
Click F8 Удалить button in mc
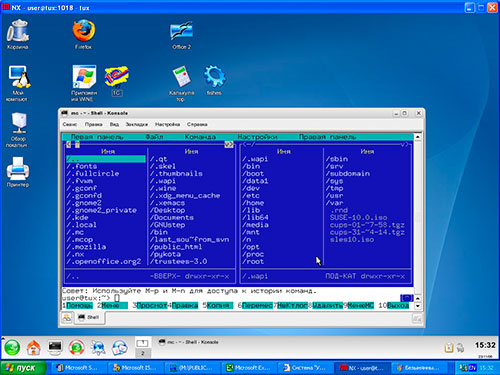click(x=327, y=305)
